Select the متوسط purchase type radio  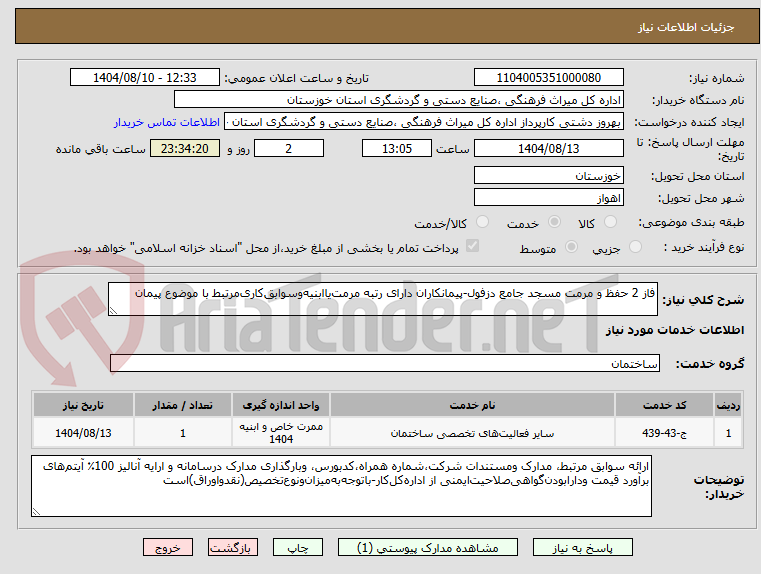[x=571, y=247]
